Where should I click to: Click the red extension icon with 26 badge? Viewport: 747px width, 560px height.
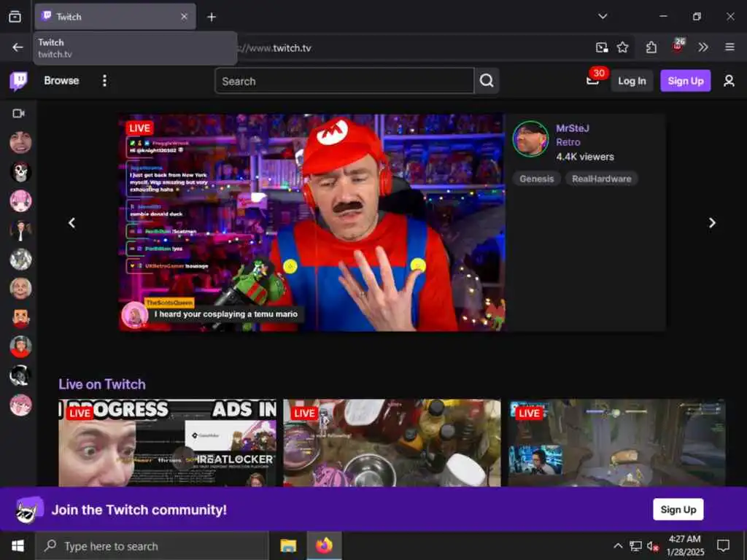(678, 45)
